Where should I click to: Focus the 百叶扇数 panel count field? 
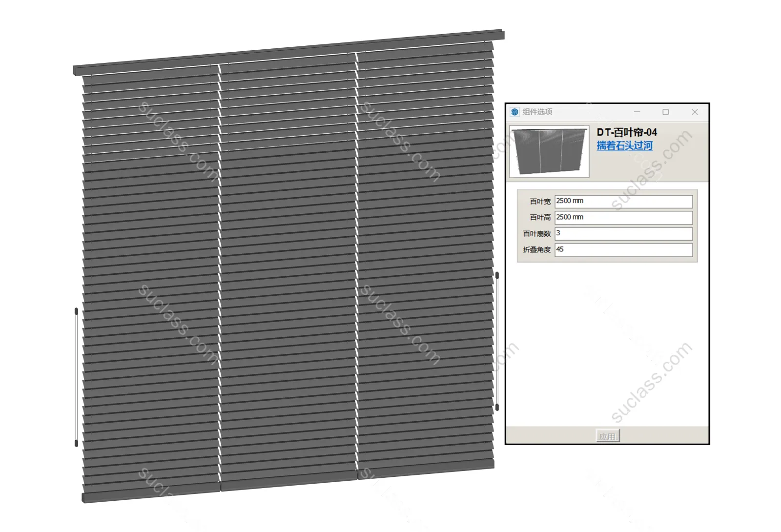pyautogui.click(x=623, y=233)
